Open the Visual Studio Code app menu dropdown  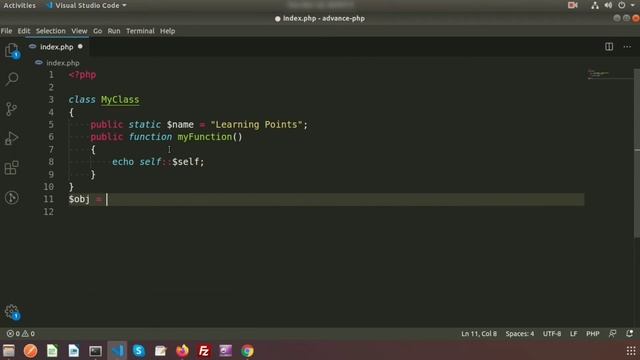click(x=87, y=5)
